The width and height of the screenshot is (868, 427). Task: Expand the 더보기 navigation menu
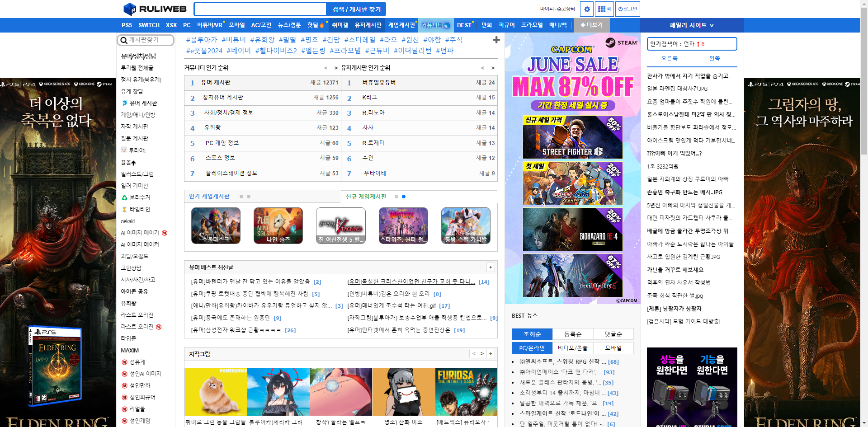[592, 25]
